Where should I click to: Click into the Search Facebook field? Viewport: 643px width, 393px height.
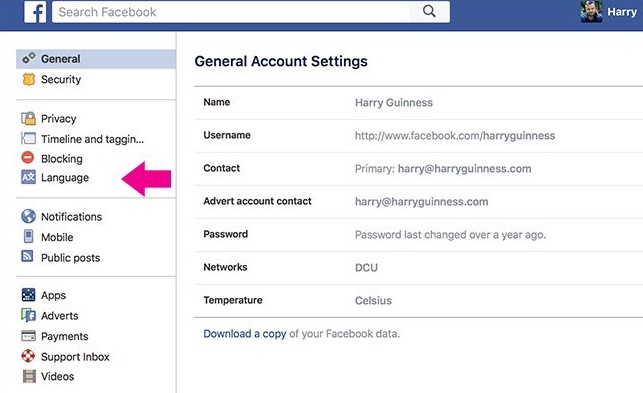click(230, 12)
